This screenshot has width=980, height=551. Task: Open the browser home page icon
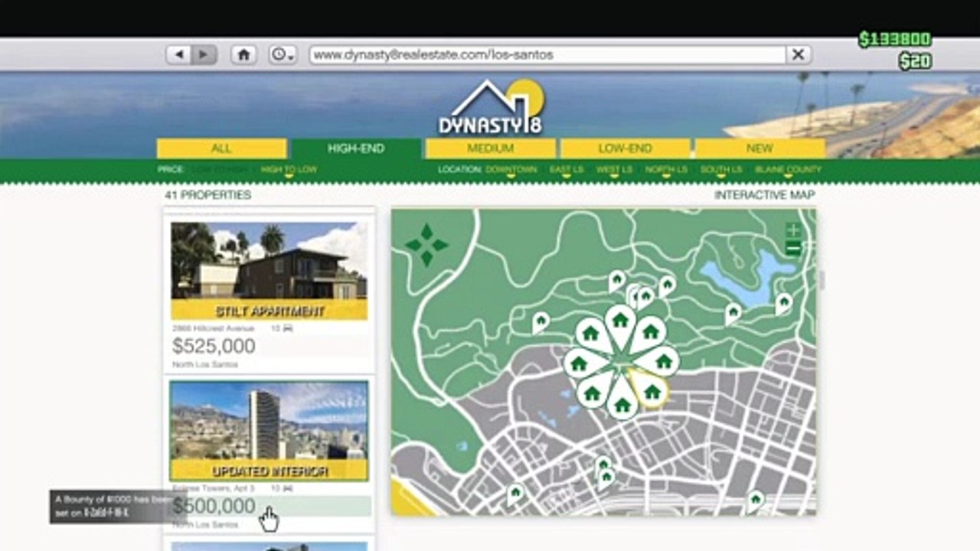[x=243, y=55]
